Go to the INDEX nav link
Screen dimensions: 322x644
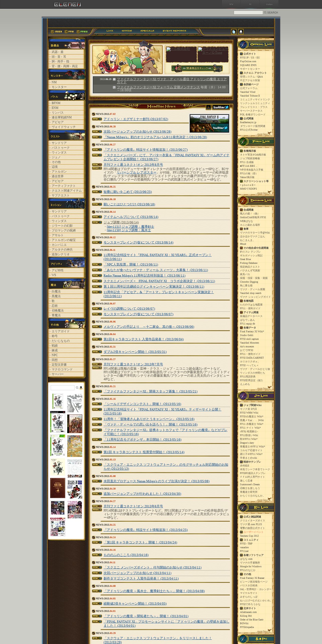56,32
